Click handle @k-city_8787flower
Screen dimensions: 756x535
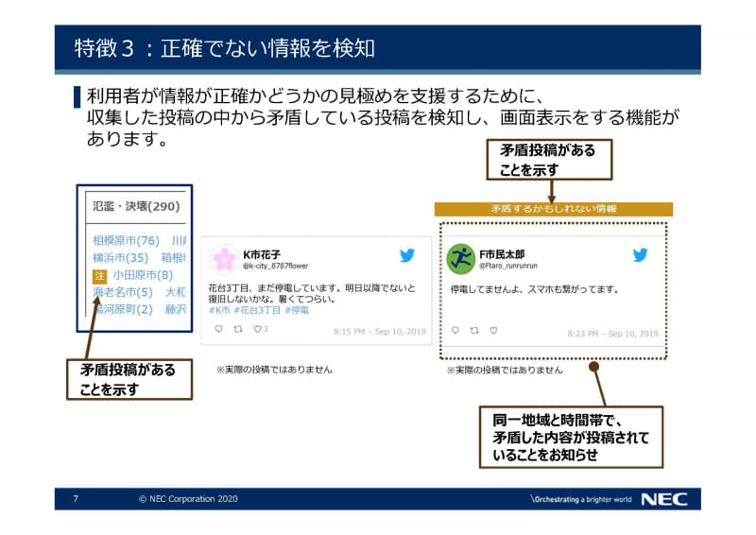tap(275, 266)
